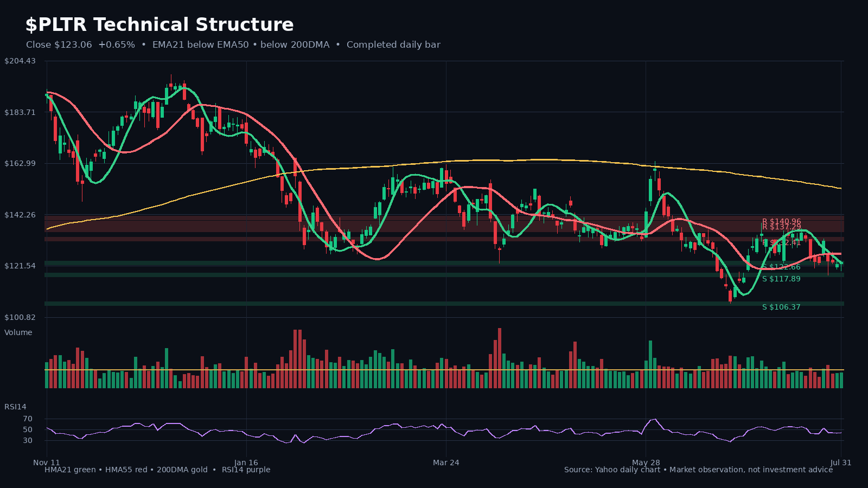Click the "200DMA gold" legend text
The height and width of the screenshot is (488, 868).
coord(182,470)
